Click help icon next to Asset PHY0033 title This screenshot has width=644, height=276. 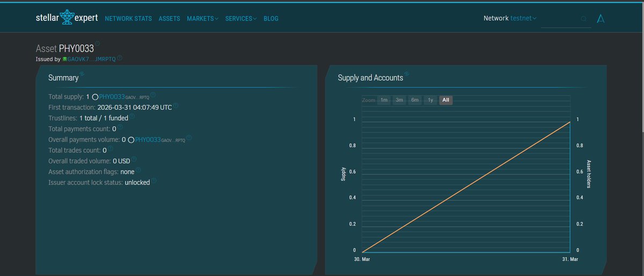(x=97, y=45)
